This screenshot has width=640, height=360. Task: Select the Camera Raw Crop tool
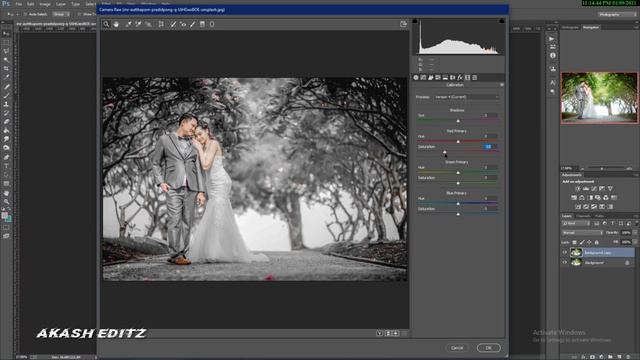(161, 24)
